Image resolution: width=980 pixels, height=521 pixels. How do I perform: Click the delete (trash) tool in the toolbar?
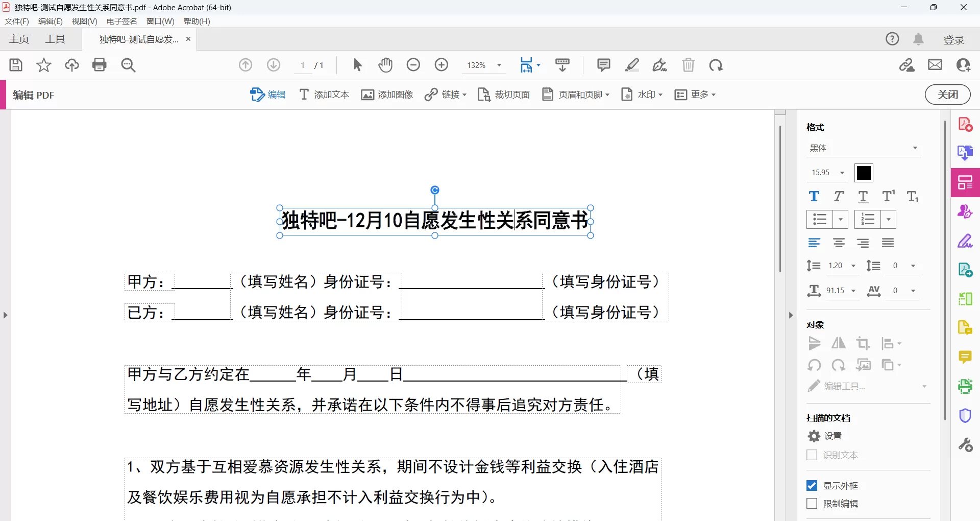click(689, 65)
